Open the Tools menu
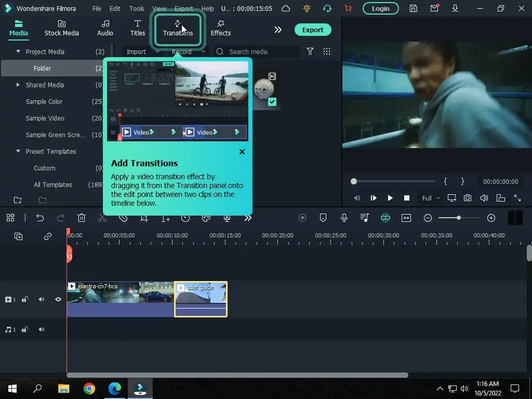Screen dimensions: 532x399 pyautogui.click(x=137, y=8)
